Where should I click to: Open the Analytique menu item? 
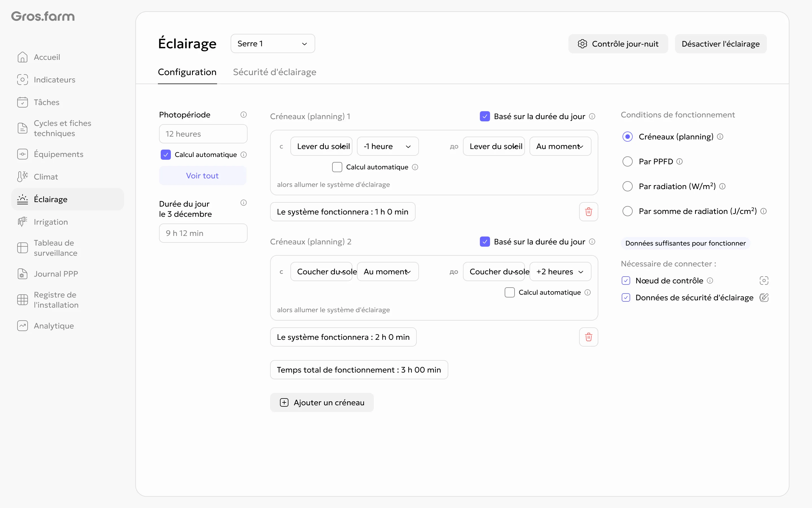click(x=68, y=326)
